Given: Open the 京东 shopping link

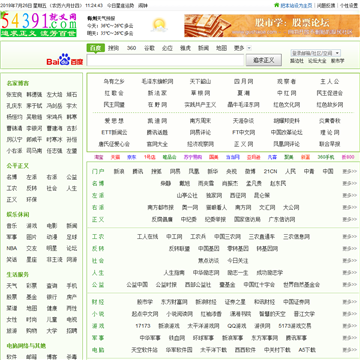Looking at the screenshot, I should 131,157.
